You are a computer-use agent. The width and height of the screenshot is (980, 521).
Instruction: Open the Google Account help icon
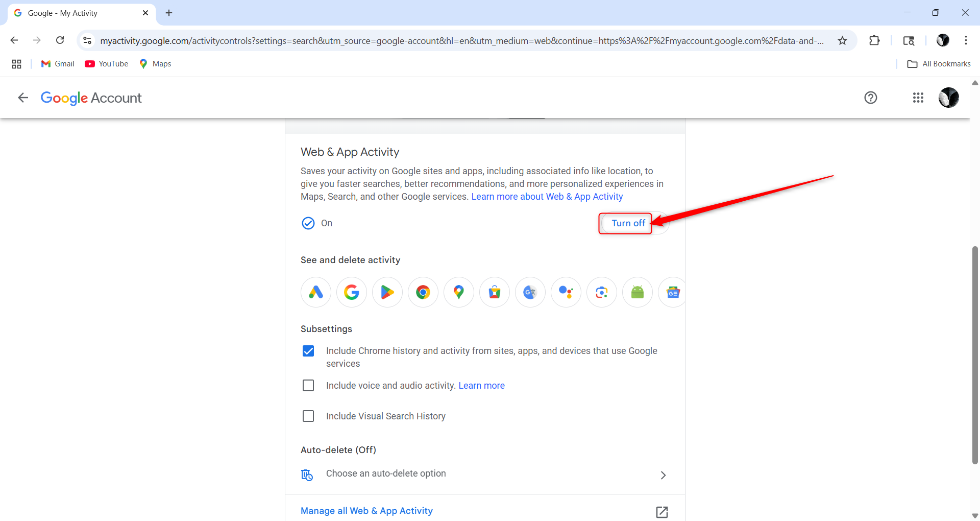[x=870, y=98]
